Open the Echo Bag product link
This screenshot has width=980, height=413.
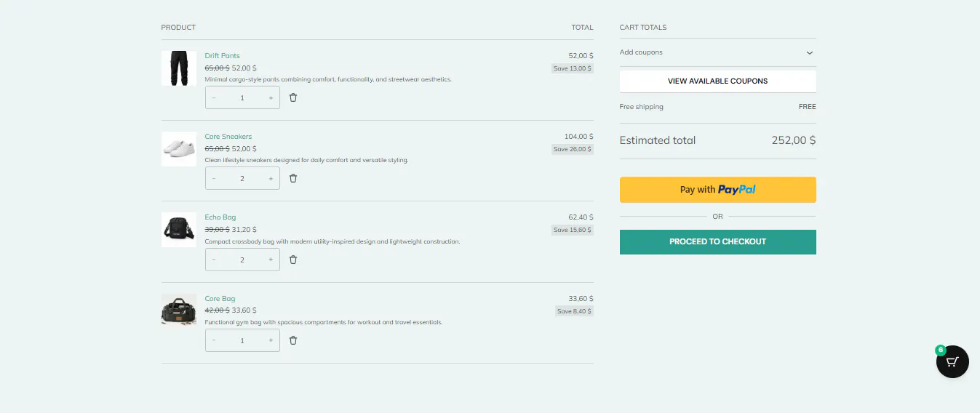point(220,217)
